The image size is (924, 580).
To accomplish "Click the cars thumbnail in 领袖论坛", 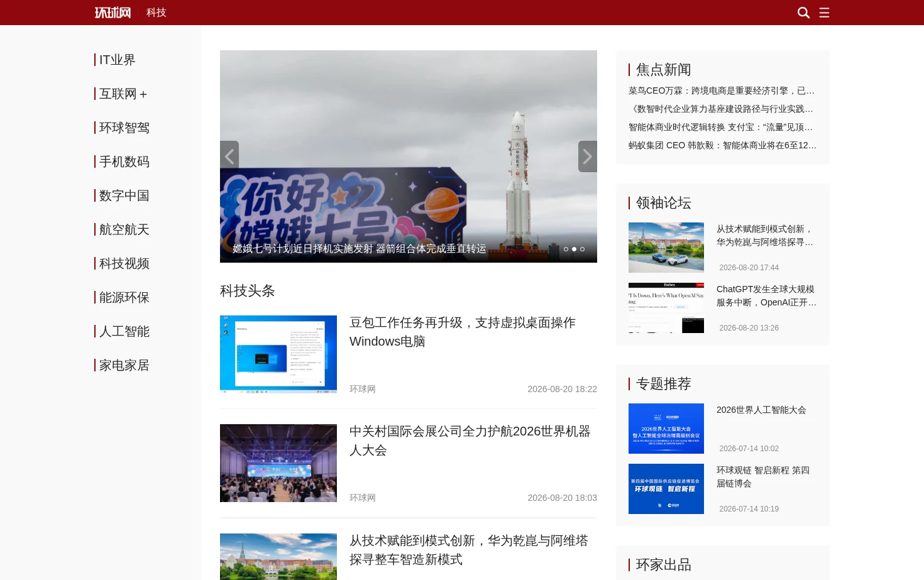I will (666, 248).
